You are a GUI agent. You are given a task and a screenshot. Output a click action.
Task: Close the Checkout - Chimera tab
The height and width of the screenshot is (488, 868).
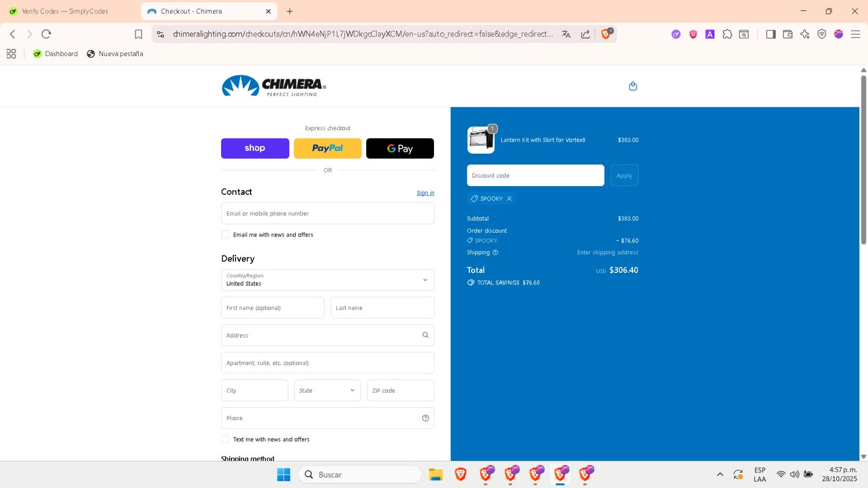[x=269, y=11]
